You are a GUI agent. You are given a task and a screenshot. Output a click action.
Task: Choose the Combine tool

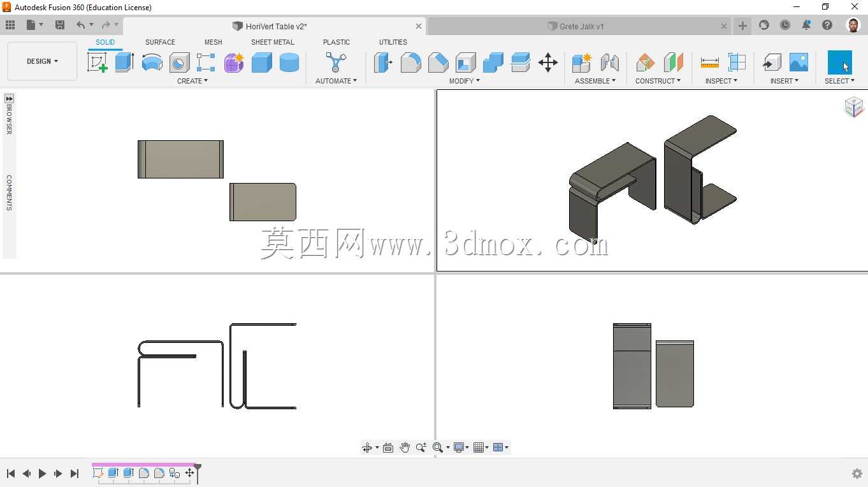[493, 62]
